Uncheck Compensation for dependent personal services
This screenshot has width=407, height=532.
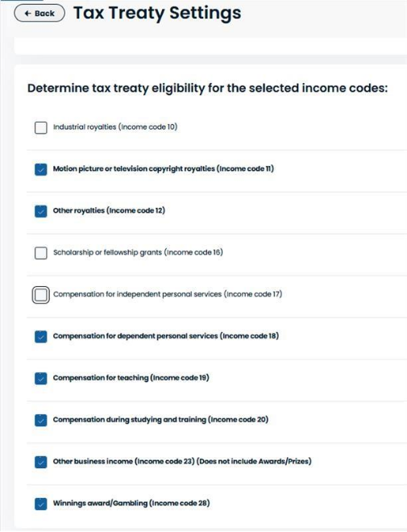pos(40,337)
